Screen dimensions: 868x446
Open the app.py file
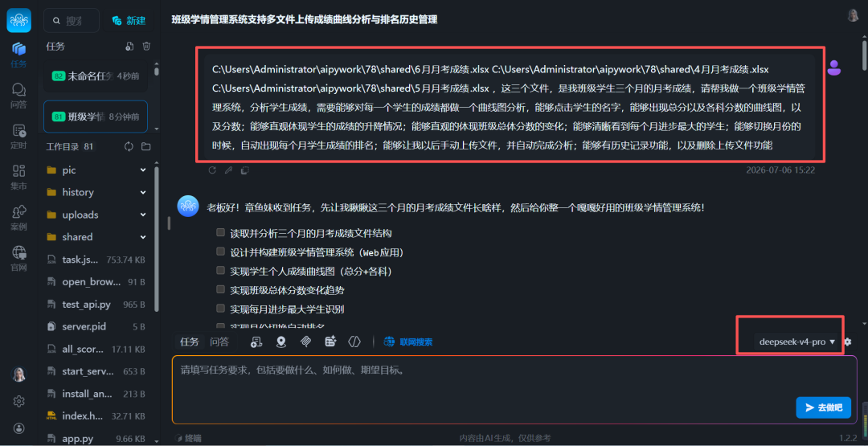tap(97, 439)
